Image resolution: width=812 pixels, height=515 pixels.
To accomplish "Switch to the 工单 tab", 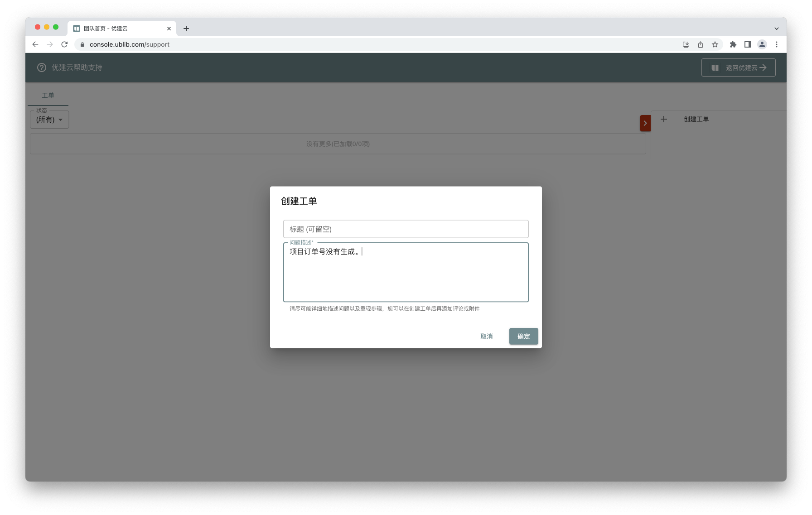I will pos(48,96).
